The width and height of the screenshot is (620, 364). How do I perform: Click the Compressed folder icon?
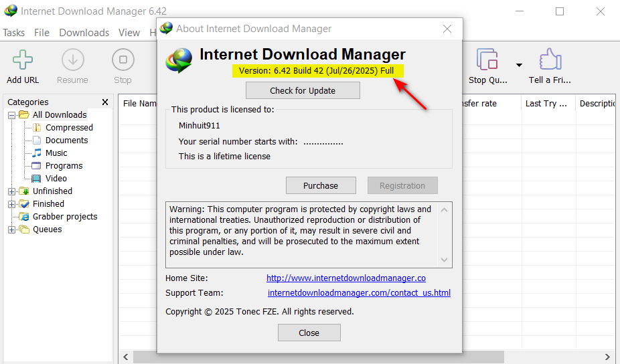pos(36,127)
